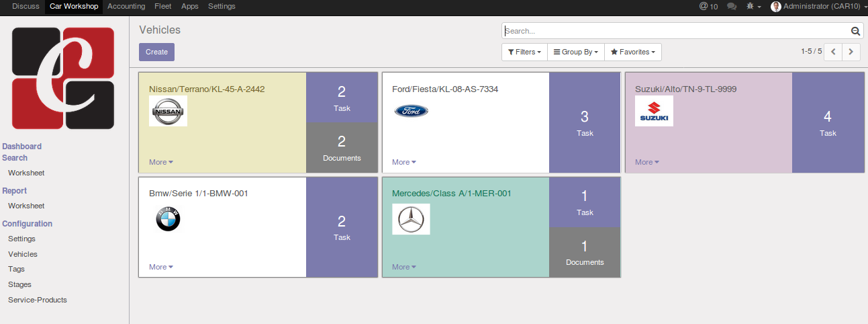This screenshot has height=324, width=868.
Task: Open Ford/Fiesta/KL-08-AS-7334 vehicle title
Action: point(445,89)
